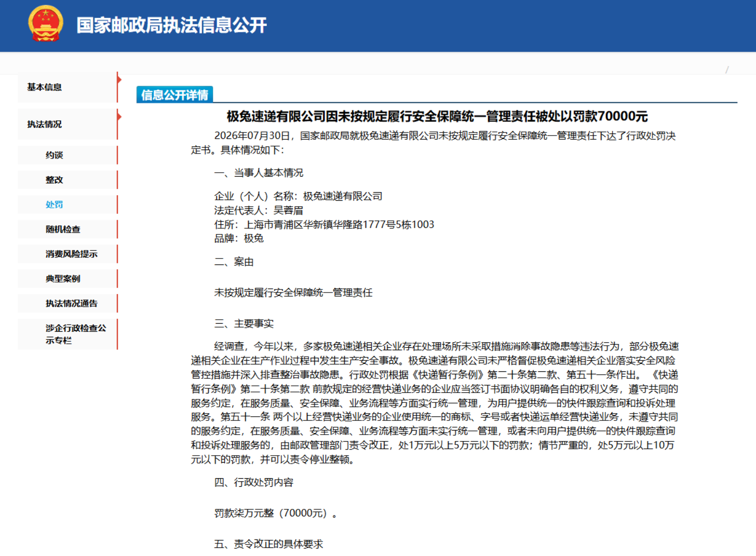Viewport: 756px width, 556px height.
Task: Click the red arrow beside 基本信息
Action: point(119,79)
